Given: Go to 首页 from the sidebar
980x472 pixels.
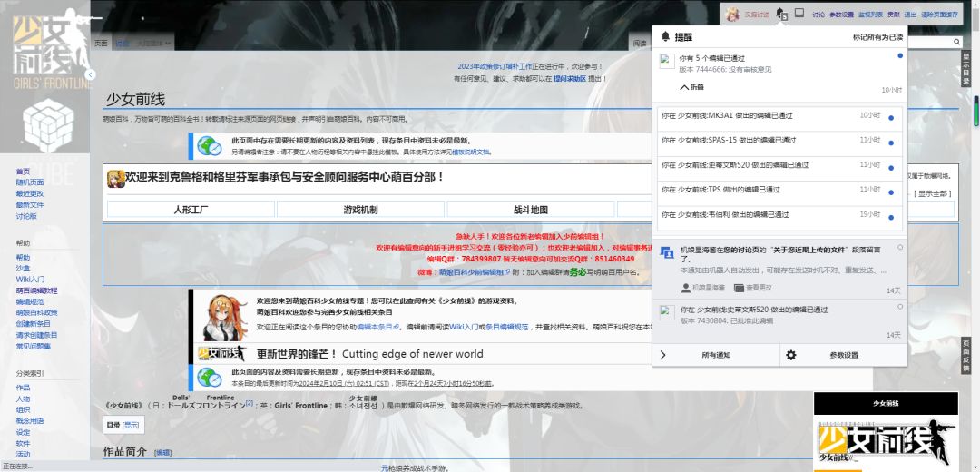Looking at the screenshot, I should (x=23, y=171).
